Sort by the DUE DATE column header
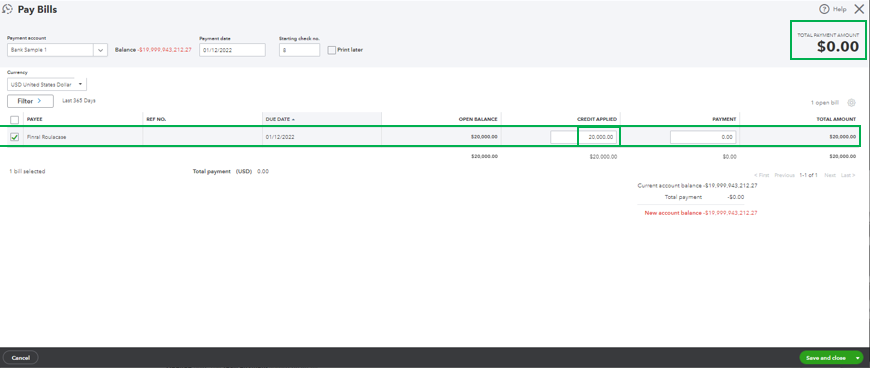The image size is (870, 368). pyautogui.click(x=280, y=119)
